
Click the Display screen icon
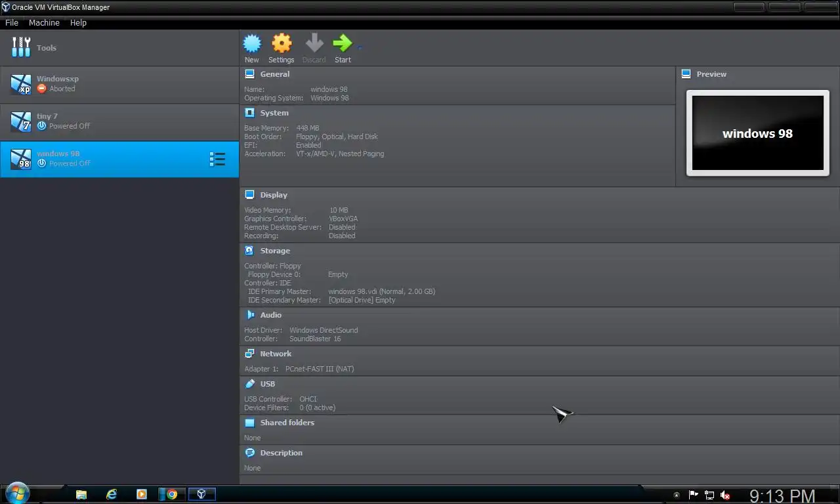[x=249, y=195]
